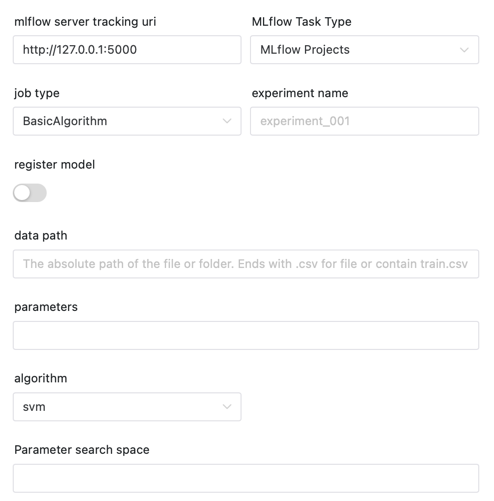Click the 'experiment name' label

(x=300, y=93)
